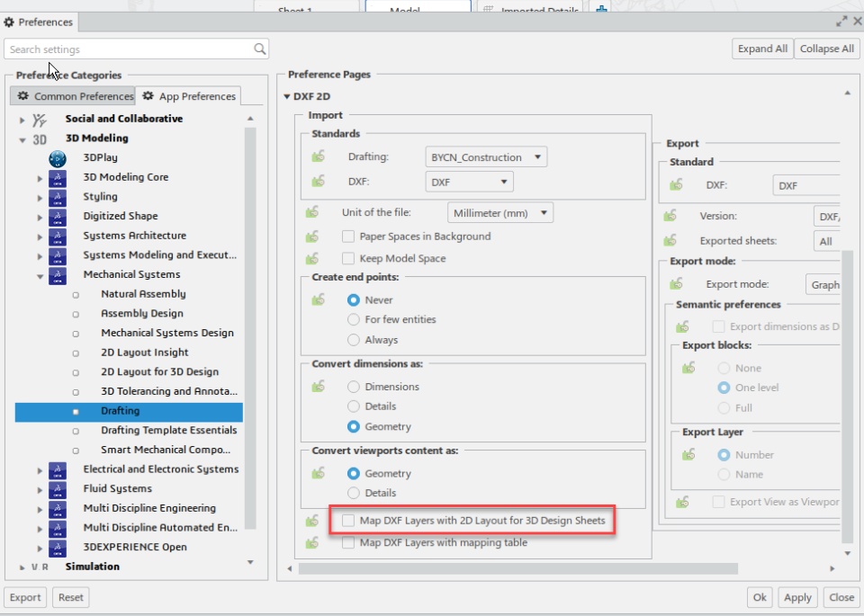Click lock icon beside Export mode

pos(676,284)
